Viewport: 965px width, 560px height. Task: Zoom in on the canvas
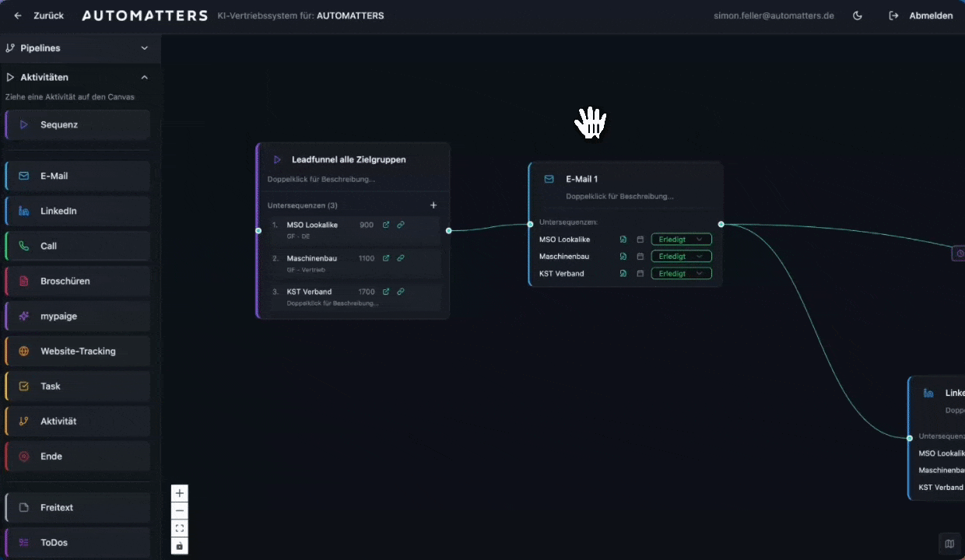tap(180, 493)
